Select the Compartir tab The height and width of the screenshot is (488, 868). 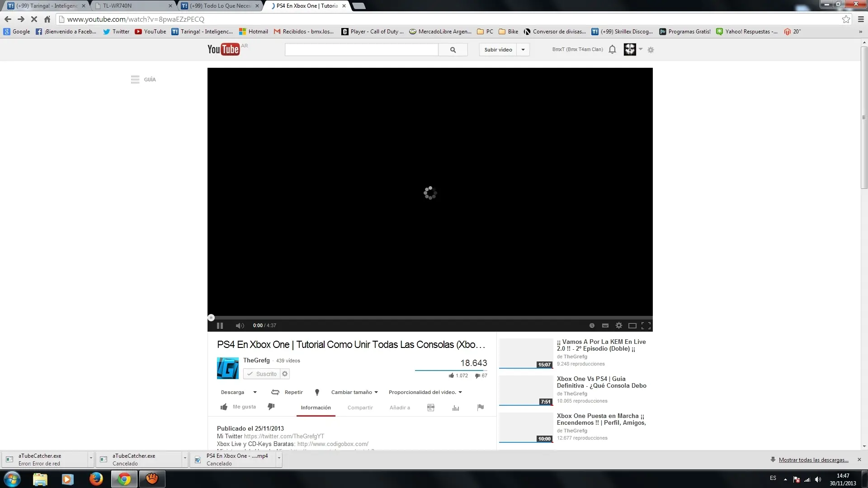[x=360, y=408]
